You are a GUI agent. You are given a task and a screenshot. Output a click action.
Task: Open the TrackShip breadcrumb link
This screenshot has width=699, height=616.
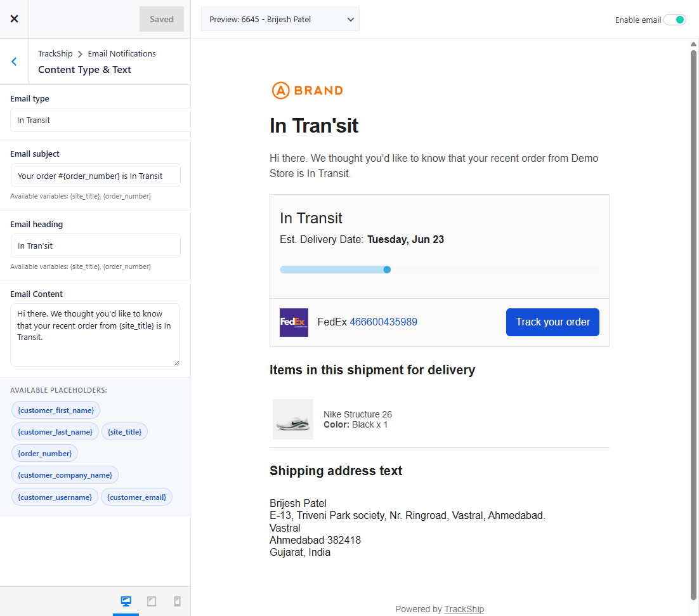click(x=55, y=53)
